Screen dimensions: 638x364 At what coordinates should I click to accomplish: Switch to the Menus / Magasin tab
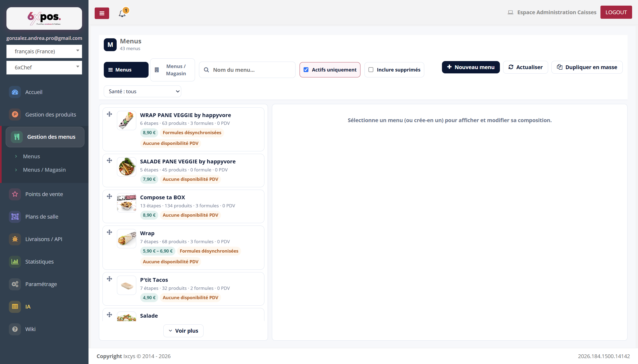172,70
